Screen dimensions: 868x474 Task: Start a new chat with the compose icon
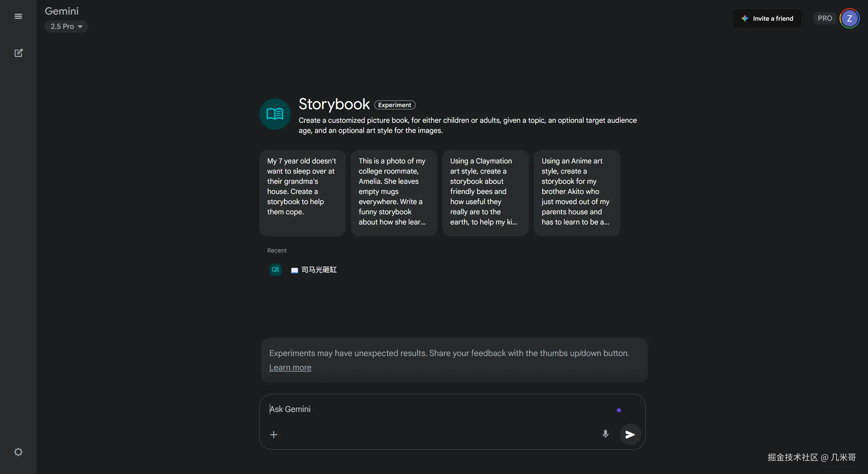[18, 53]
